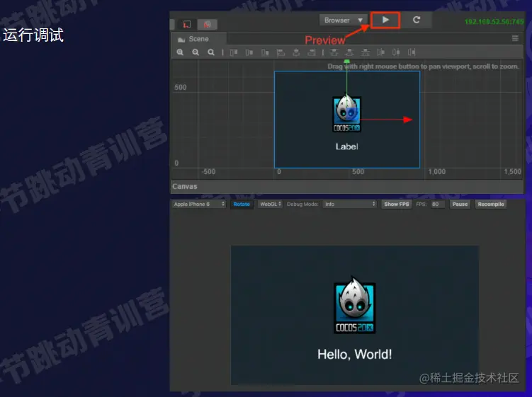The height and width of the screenshot is (397, 532).
Task: Click the align right icon
Action: (312, 52)
